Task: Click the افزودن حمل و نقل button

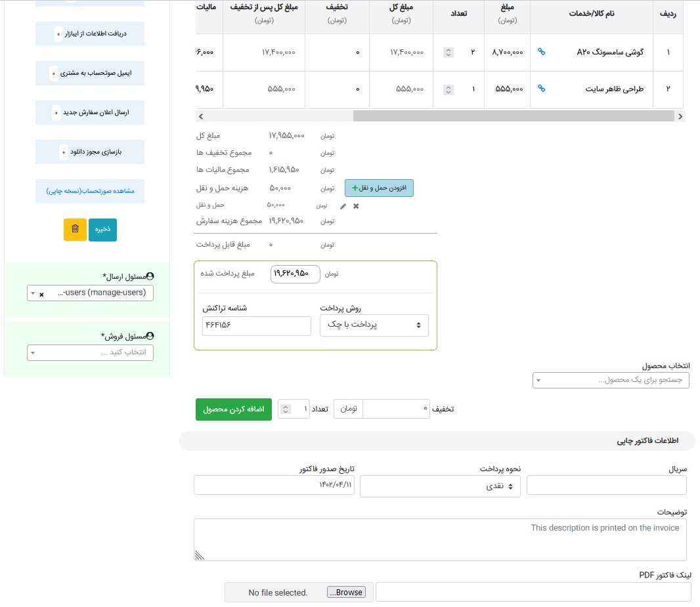Action: pos(379,188)
